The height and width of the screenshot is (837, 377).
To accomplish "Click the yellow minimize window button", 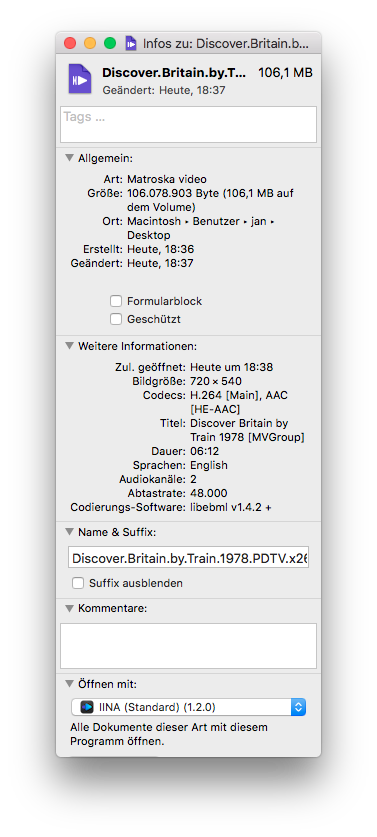I will pyautogui.click(x=90, y=43).
